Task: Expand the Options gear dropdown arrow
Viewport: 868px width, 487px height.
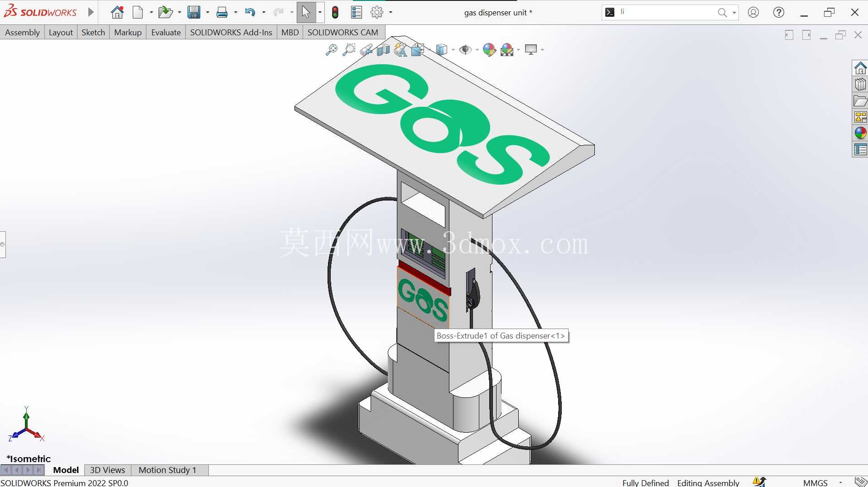Action: click(391, 13)
